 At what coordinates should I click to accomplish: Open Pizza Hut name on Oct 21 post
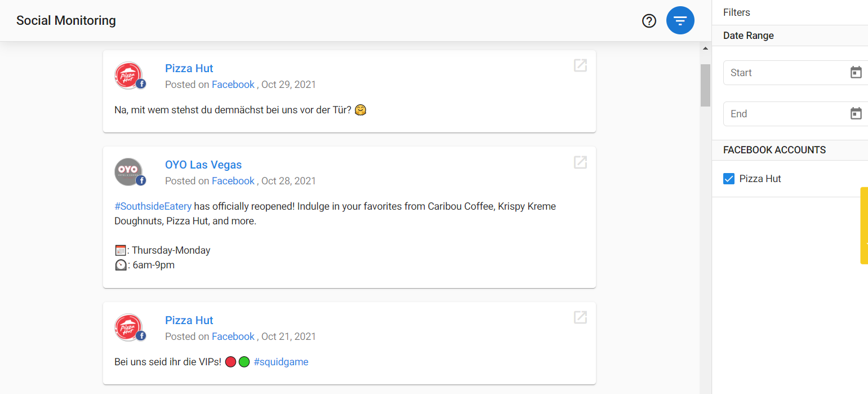[x=189, y=320]
